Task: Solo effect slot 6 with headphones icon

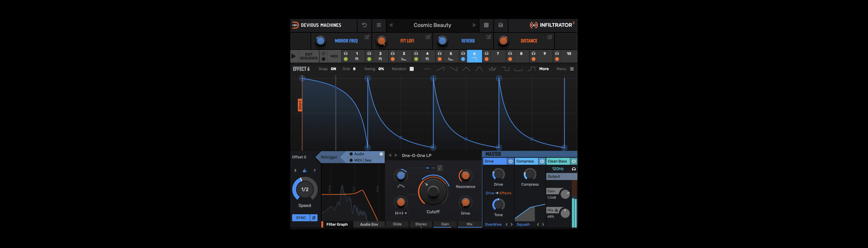Action: tap(463, 54)
